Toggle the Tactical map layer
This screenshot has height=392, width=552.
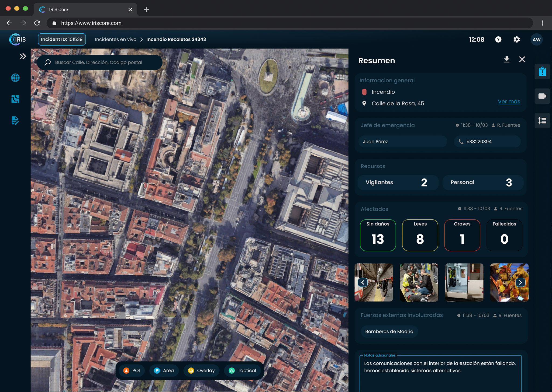pos(242,370)
